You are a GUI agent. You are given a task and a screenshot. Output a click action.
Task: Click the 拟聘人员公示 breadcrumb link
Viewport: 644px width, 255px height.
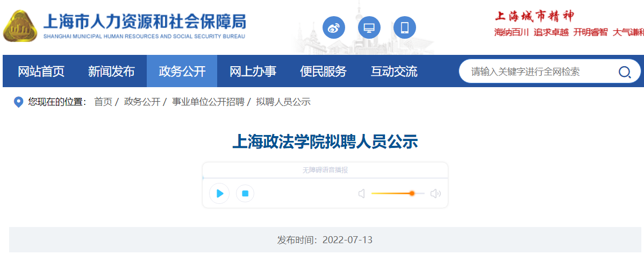(x=283, y=102)
